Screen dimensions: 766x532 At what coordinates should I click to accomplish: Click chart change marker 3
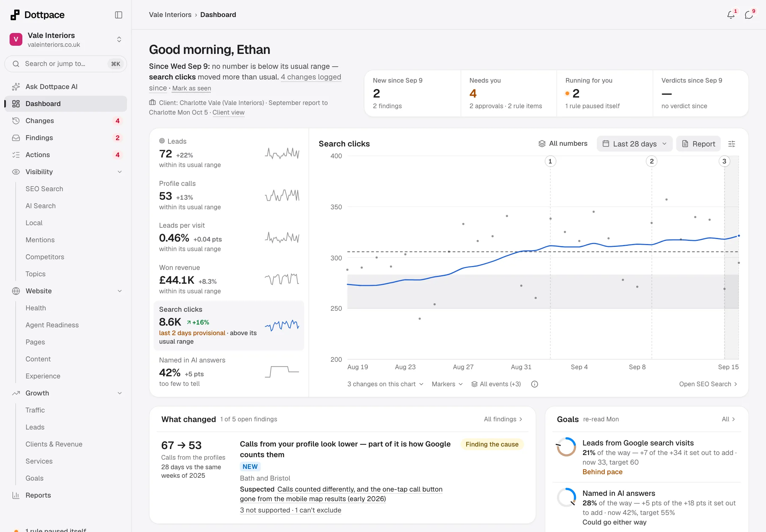tap(724, 161)
